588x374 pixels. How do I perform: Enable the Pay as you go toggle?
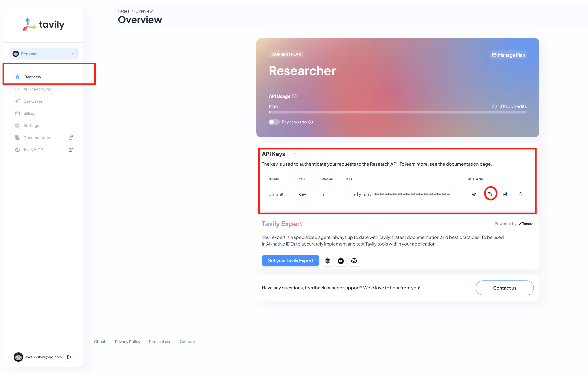coord(274,122)
